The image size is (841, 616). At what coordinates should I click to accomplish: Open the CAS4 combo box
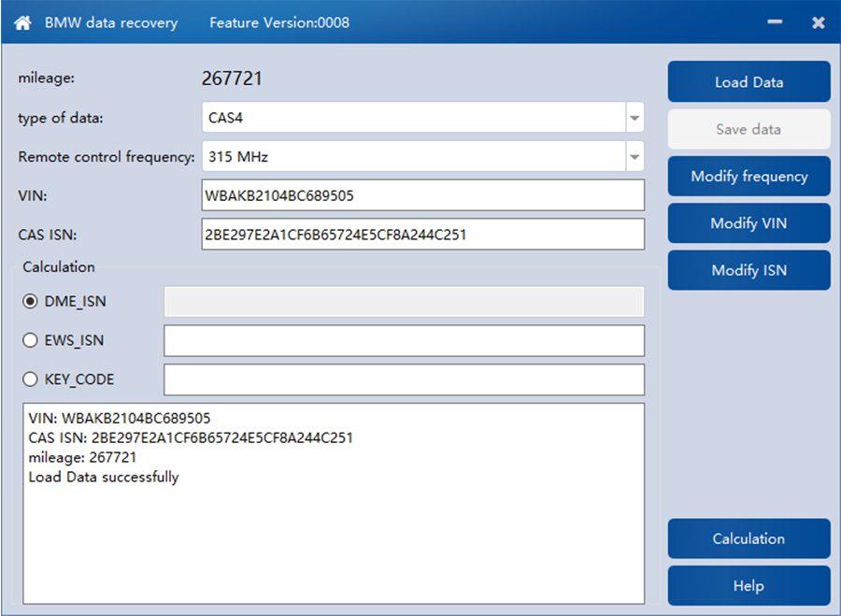[x=422, y=118]
